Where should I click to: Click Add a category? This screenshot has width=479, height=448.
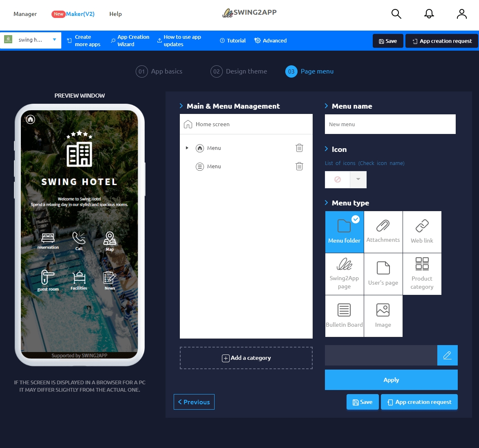246,358
